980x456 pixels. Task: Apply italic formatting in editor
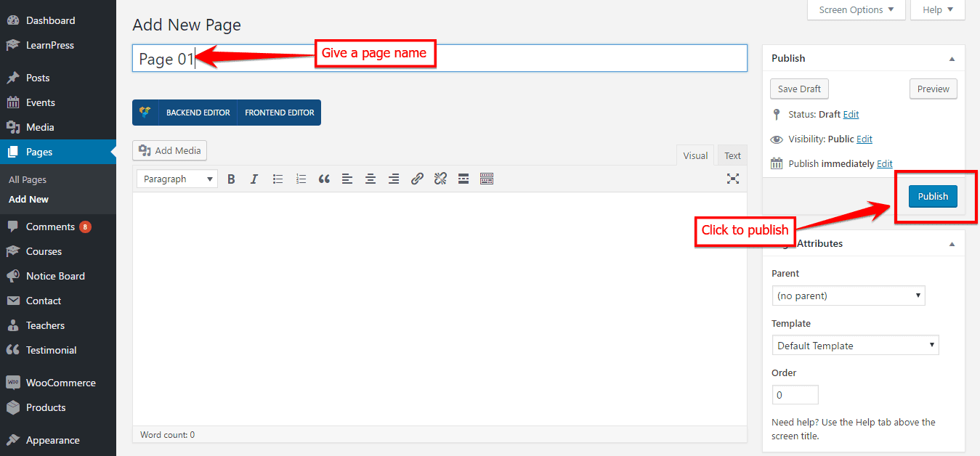(x=254, y=179)
